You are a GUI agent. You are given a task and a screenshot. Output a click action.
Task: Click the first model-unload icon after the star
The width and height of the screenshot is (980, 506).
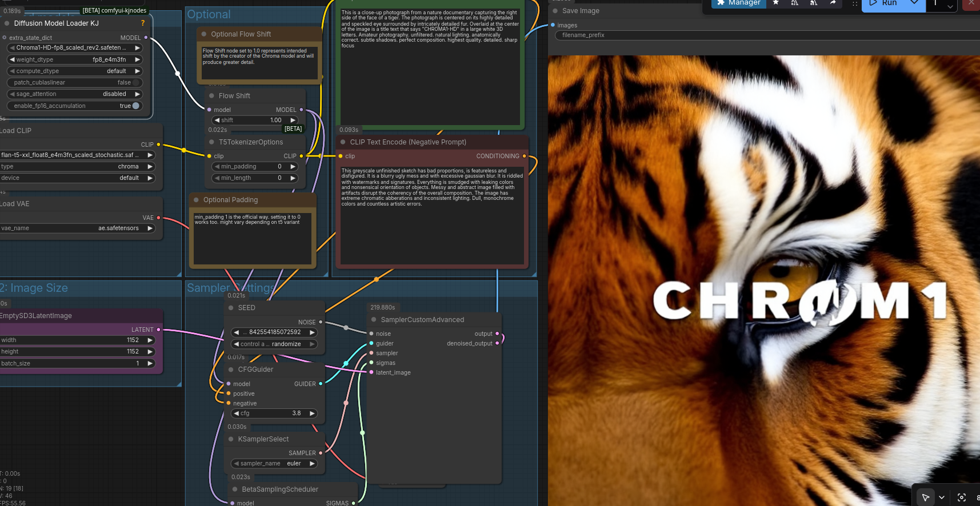(795, 3)
